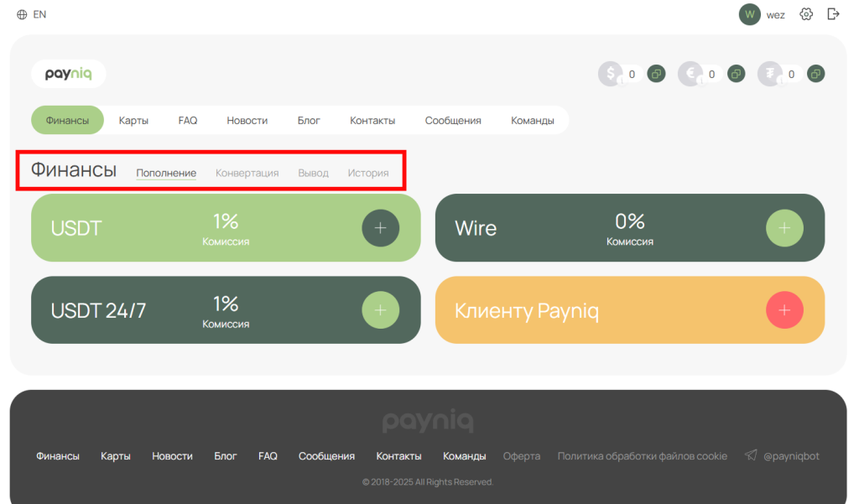Click the euro balance coin icon

point(690,74)
